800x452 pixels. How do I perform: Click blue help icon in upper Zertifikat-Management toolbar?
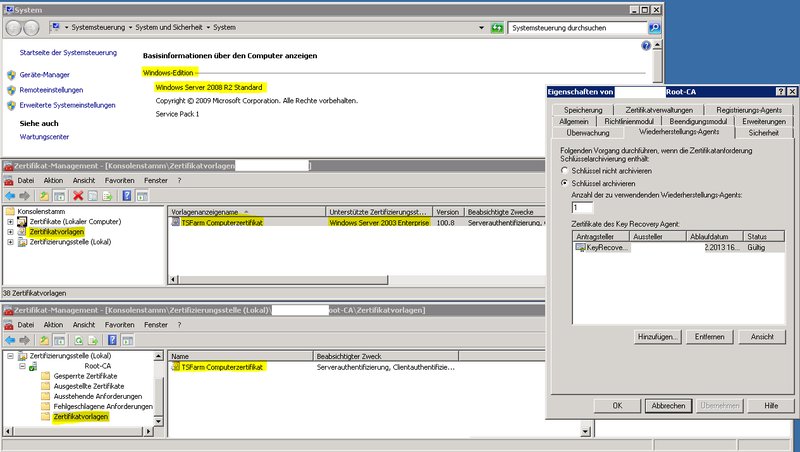(127, 196)
